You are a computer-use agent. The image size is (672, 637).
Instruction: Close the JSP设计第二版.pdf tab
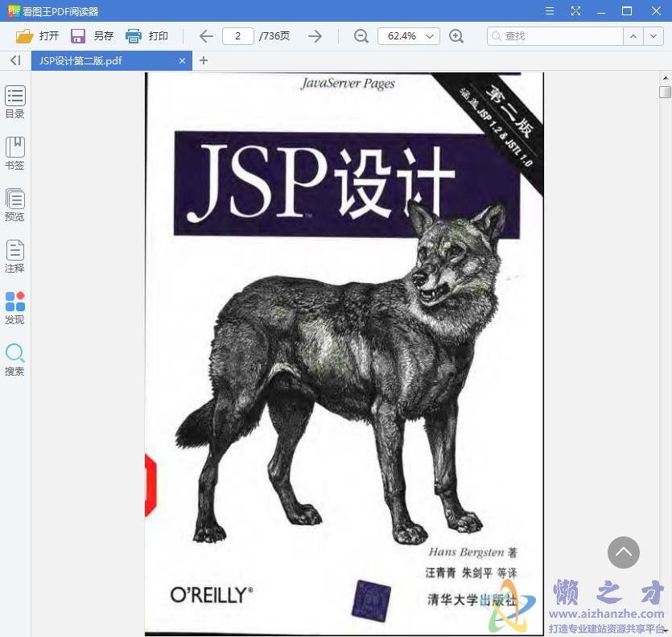pyautogui.click(x=182, y=61)
